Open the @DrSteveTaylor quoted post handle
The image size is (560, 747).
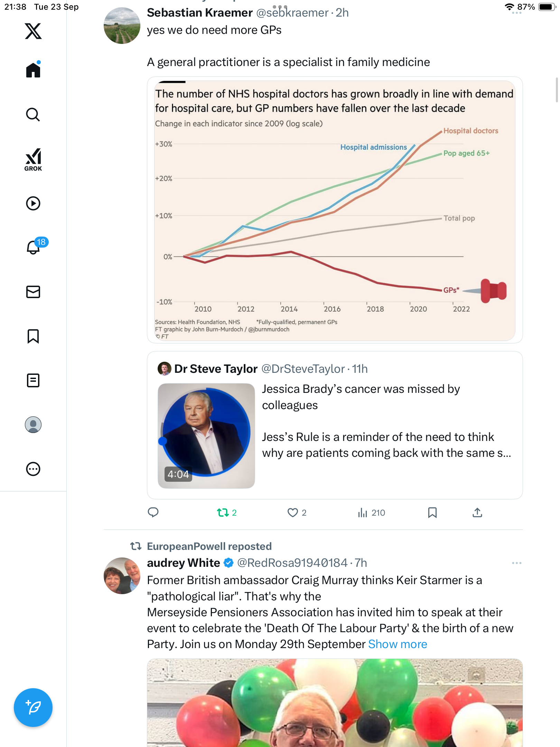[x=303, y=369]
